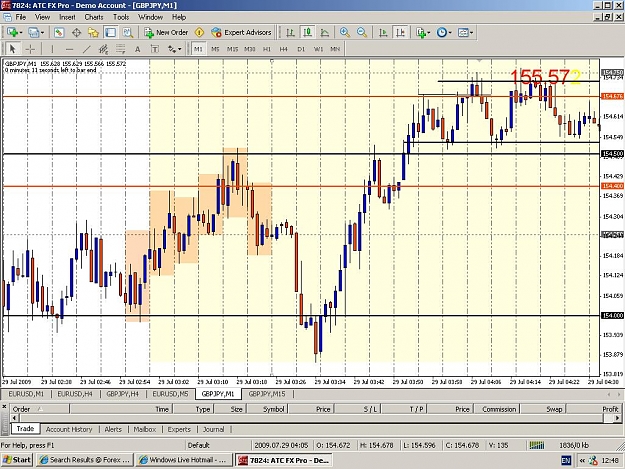The height and width of the screenshot is (469, 625).
Task: Open the Templates toolbar icon
Action: point(463,33)
